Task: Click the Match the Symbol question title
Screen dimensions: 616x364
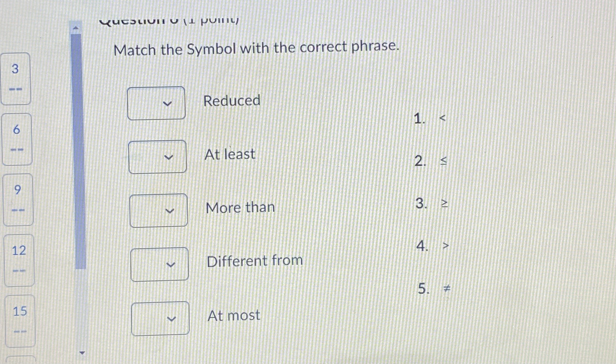Action: click(256, 49)
